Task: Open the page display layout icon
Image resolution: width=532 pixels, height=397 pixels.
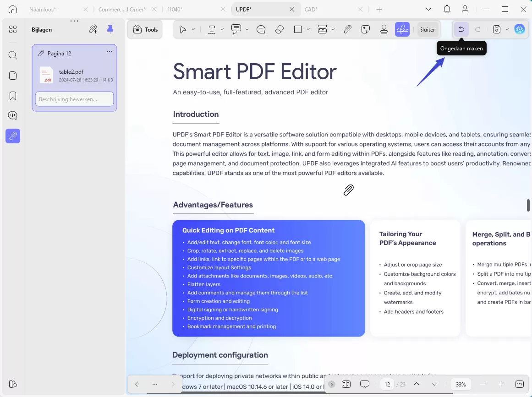Action: click(x=346, y=384)
